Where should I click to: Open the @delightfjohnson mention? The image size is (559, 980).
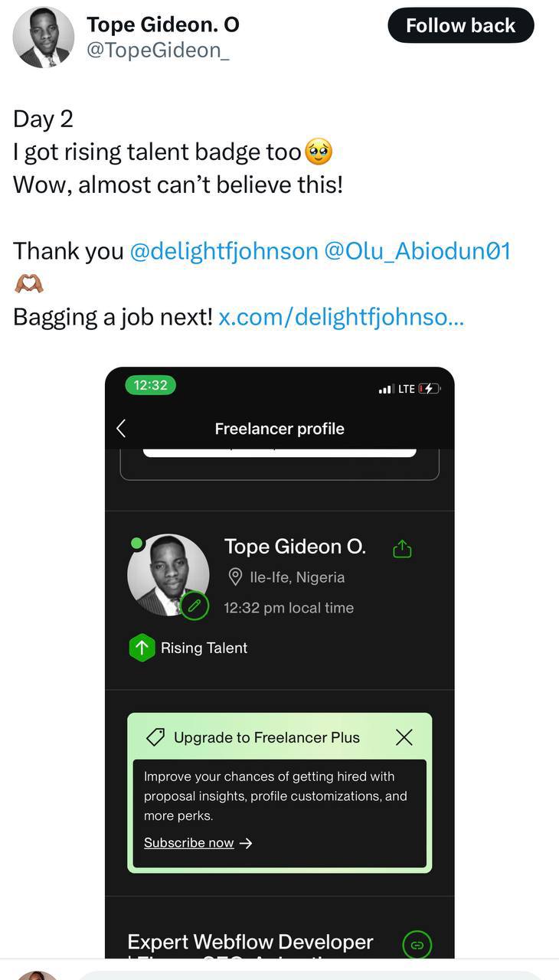[224, 251]
